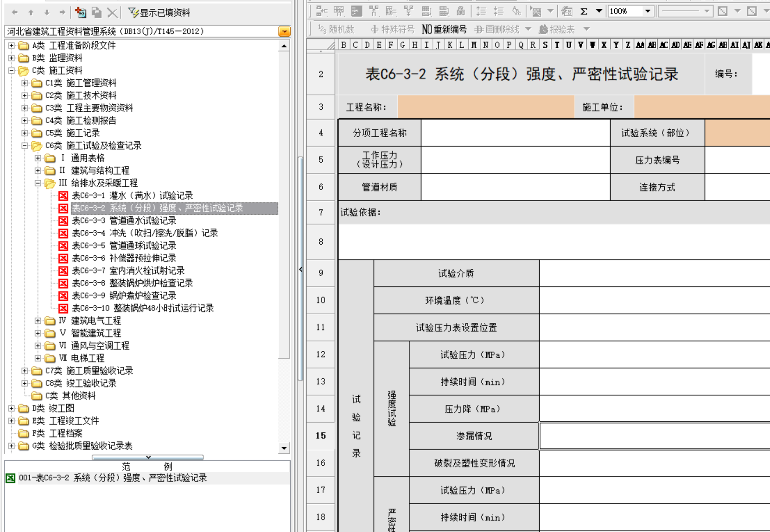This screenshot has height=532, width=770.
Task: Open the Sigma function dropdown arrow
Action: pos(599,11)
